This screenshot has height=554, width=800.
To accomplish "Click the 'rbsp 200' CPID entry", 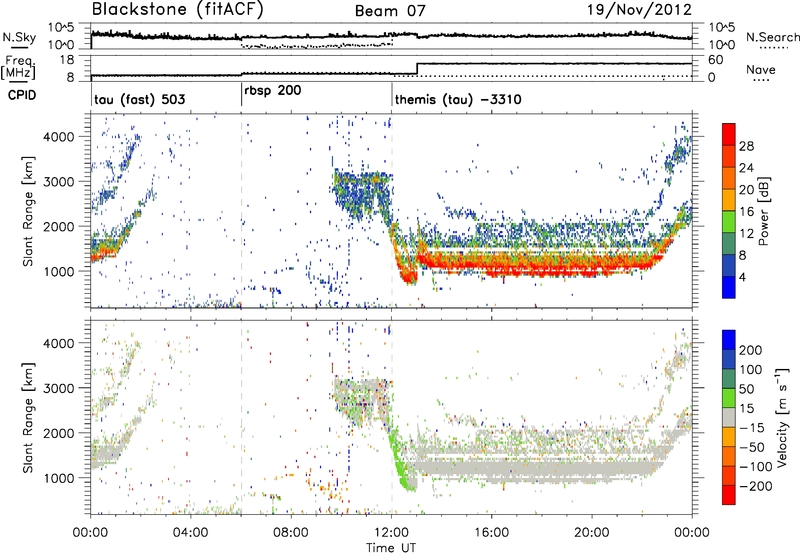I will click(x=272, y=91).
